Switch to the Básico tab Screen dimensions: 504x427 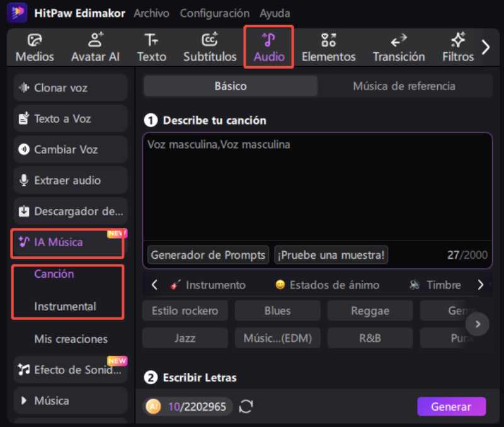tap(231, 86)
